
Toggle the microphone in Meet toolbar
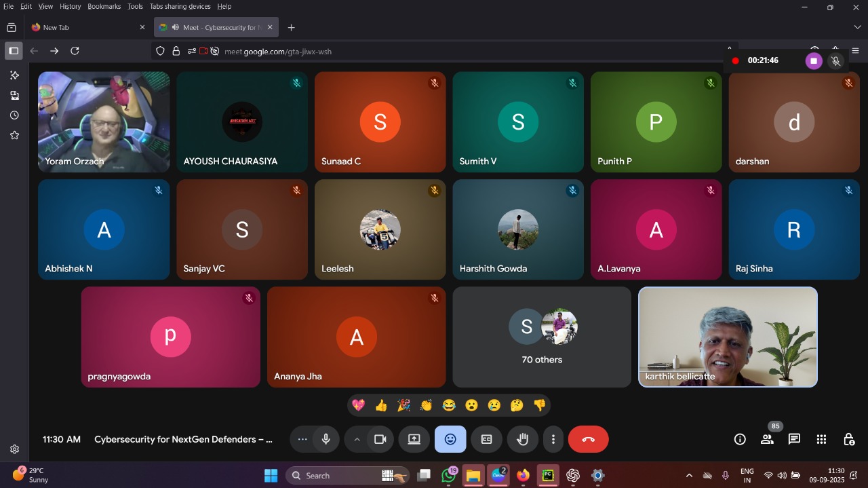point(326,439)
